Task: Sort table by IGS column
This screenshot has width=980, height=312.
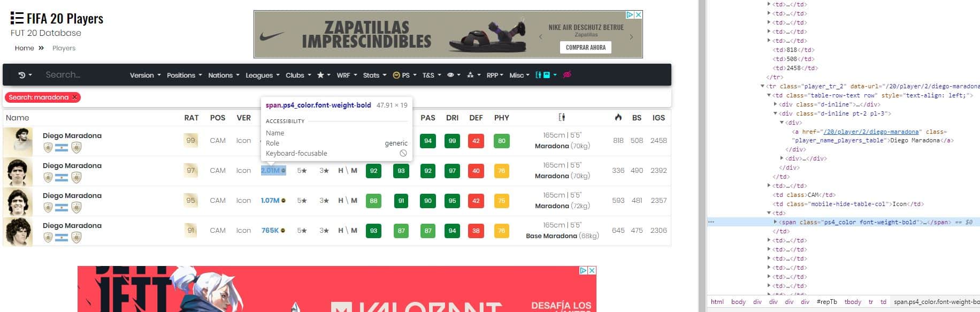Action: (x=659, y=118)
